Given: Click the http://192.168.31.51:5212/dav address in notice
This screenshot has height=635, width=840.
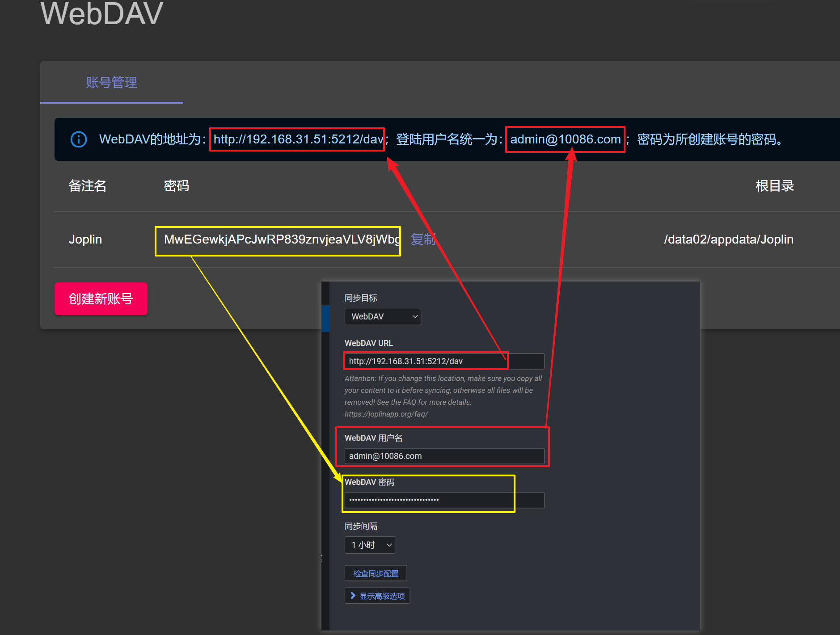Looking at the screenshot, I should 298,139.
